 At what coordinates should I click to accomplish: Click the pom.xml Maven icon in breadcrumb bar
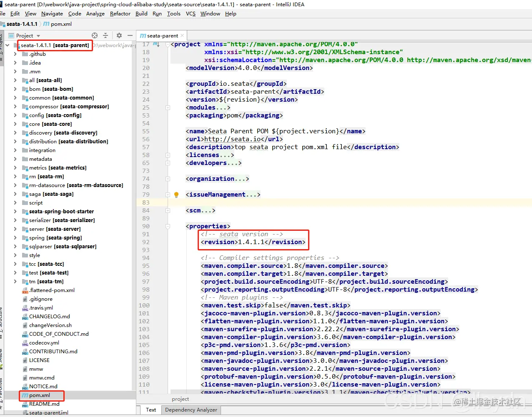[x=46, y=24]
